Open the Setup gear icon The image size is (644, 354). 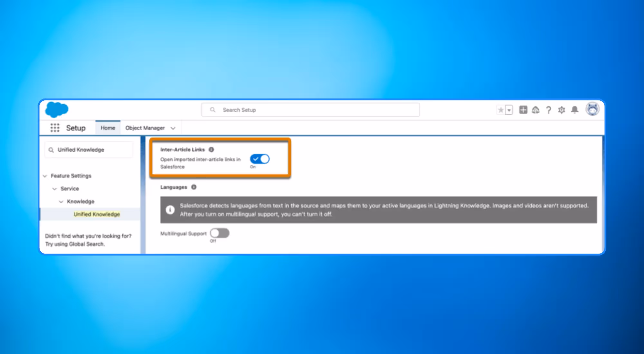[x=562, y=110]
